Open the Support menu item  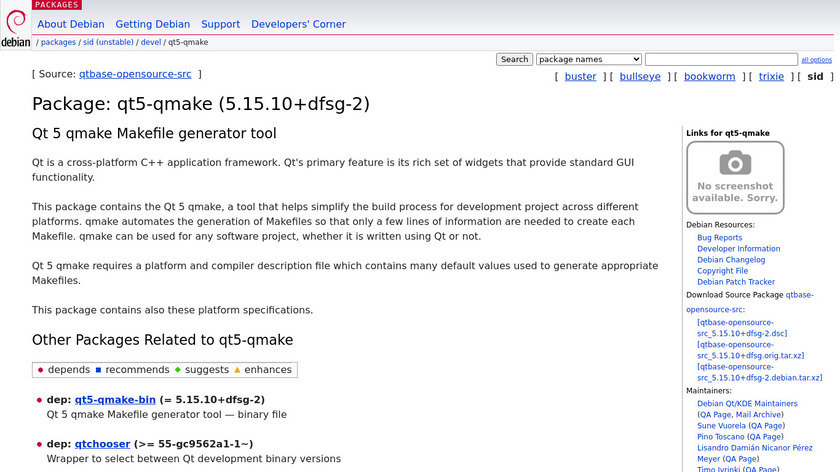tap(220, 24)
